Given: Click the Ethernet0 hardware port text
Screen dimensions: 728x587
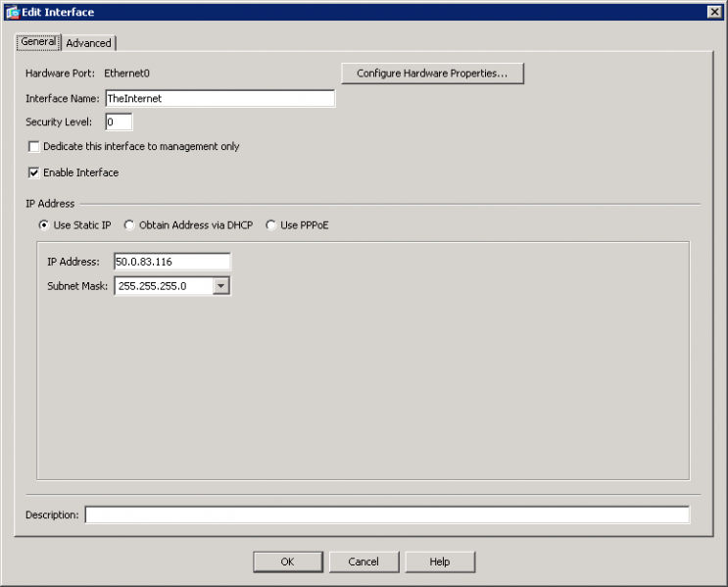Looking at the screenshot, I should point(126,73).
